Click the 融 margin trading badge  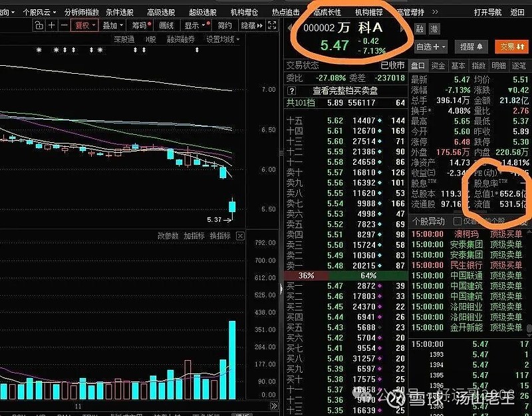point(419,29)
